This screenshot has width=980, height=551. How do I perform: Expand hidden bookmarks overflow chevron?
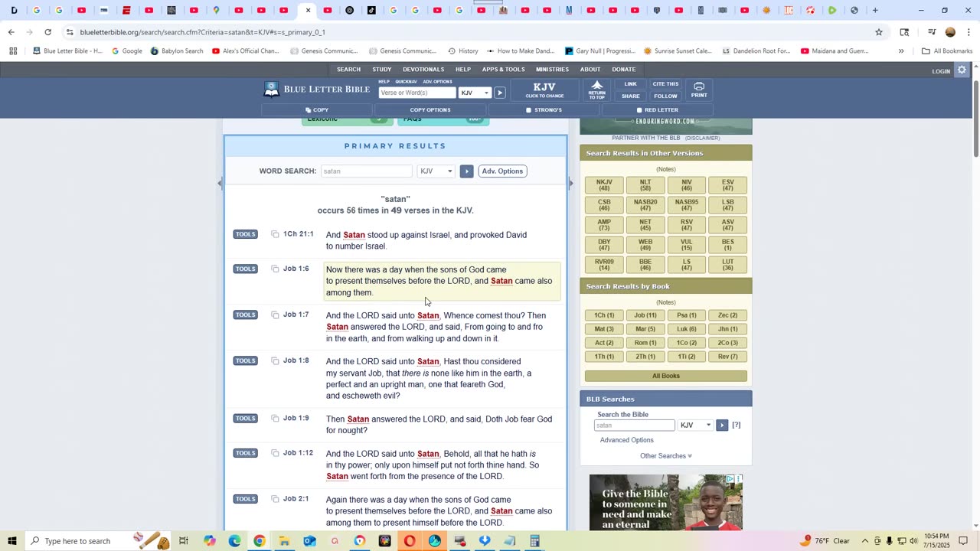pos(901,51)
